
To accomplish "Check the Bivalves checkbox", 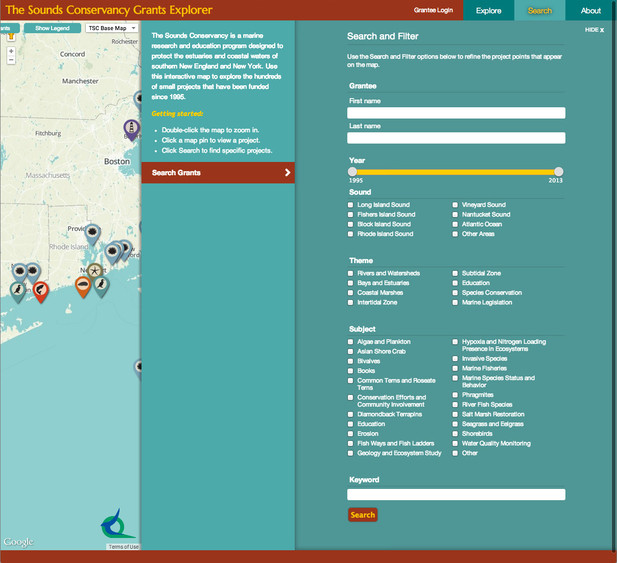I will [350, 361].
